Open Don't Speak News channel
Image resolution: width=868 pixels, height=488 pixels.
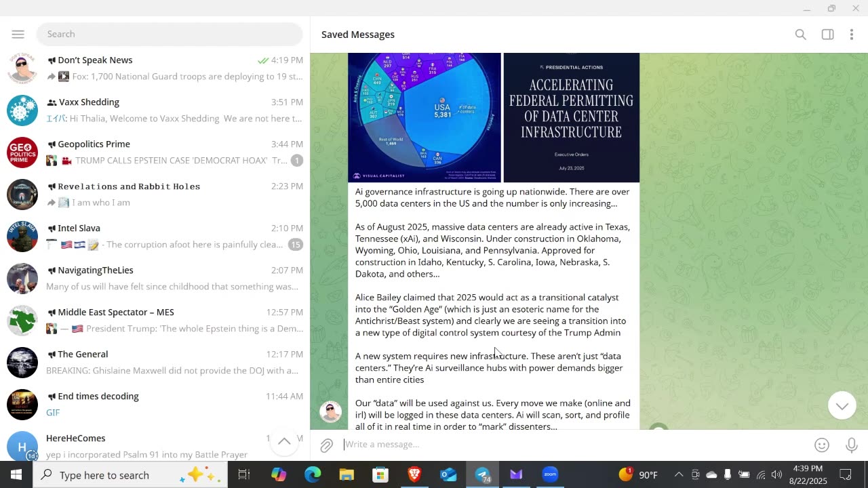[155, 68]
